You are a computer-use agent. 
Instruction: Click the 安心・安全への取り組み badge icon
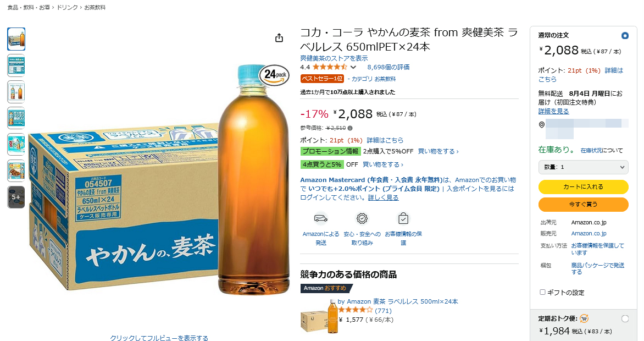point(362,218)
